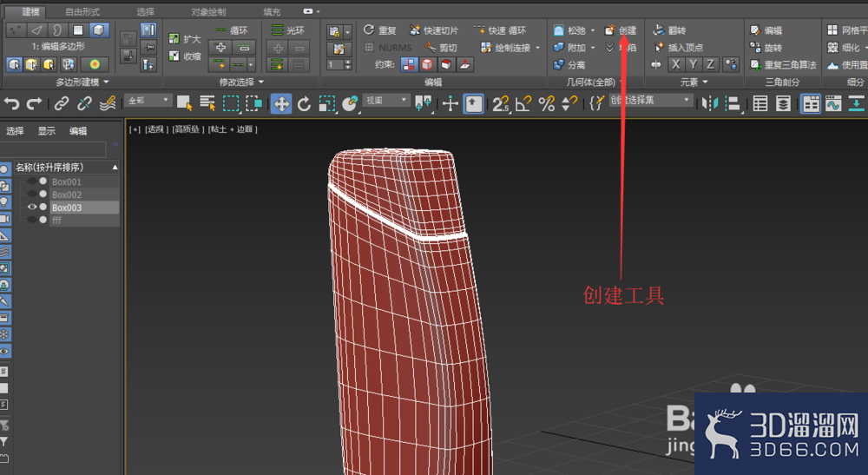
Task: Open Select by Name list icon
Action: point(207,103)
